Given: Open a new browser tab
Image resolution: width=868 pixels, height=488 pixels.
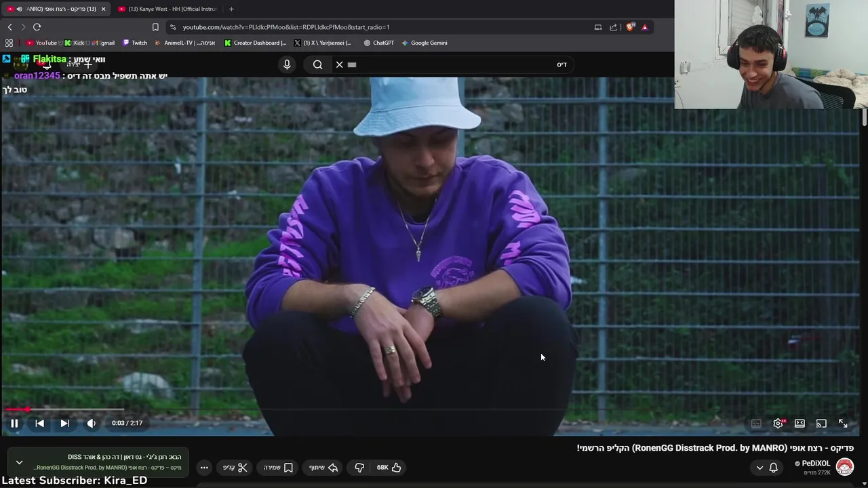Looking at the screenshot, I should [x=231, y=9].
